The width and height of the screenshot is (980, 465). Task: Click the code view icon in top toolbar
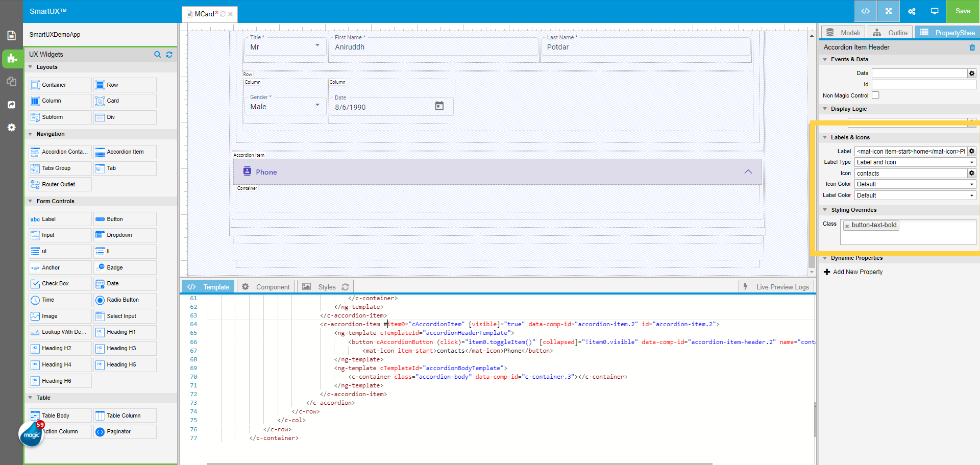pyautogui.click(x=866, y=11)
